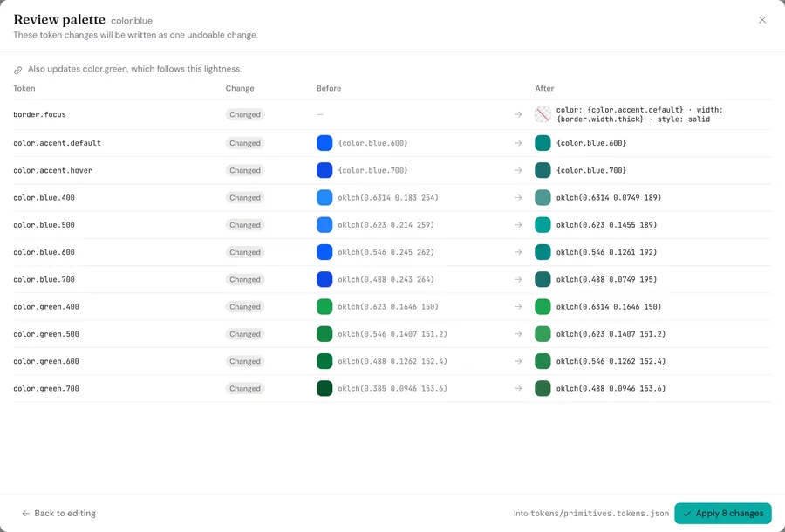Click after value oklch(0.6314 0.1646 150)
785x532 pixels.
[x=608, y=306]
